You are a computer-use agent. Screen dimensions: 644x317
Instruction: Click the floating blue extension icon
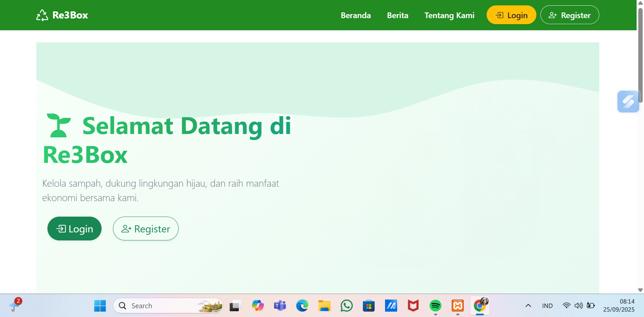(628, 101)
